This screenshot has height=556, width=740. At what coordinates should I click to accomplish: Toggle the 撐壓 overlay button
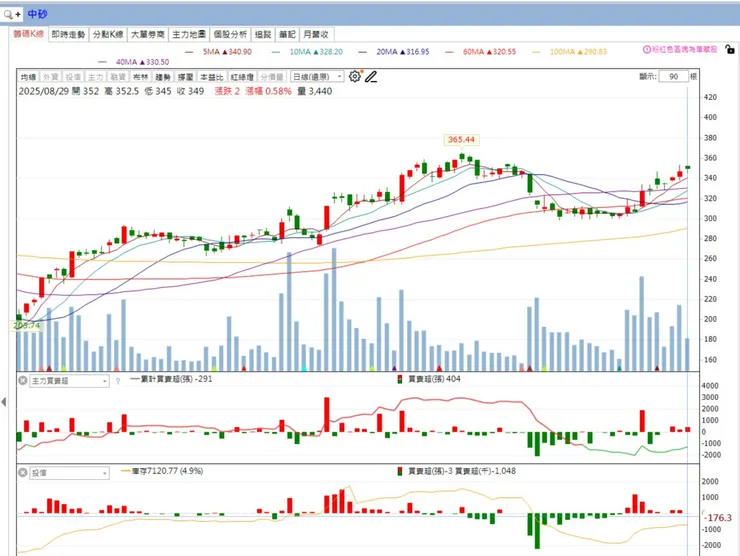click(x=185, y=77)
